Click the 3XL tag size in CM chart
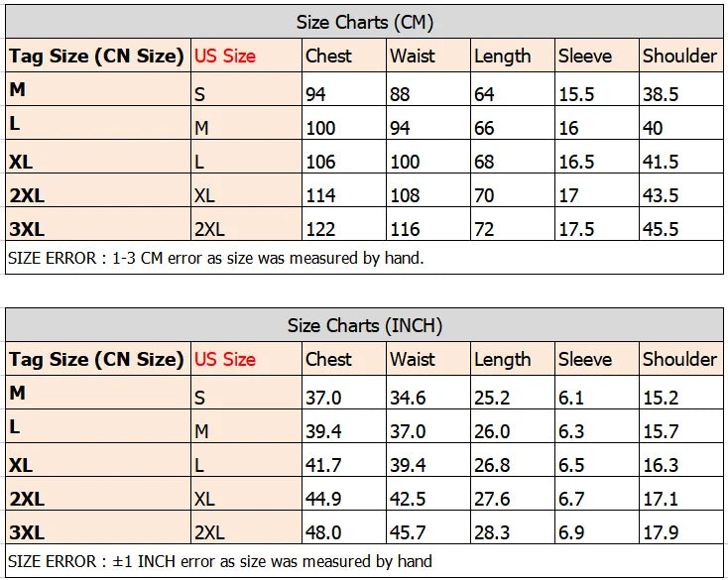Viewport: 728px width, 580px height. pyautogui.click(x=27, y=228)
